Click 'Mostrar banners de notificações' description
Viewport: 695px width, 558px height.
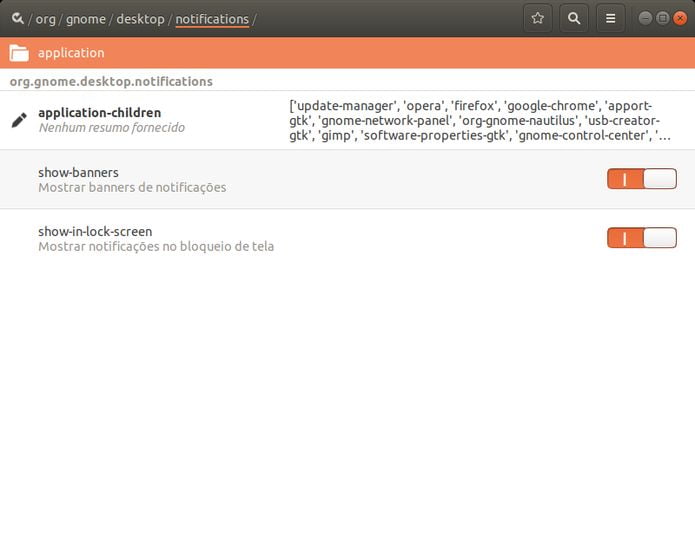[x=132, y=187]
